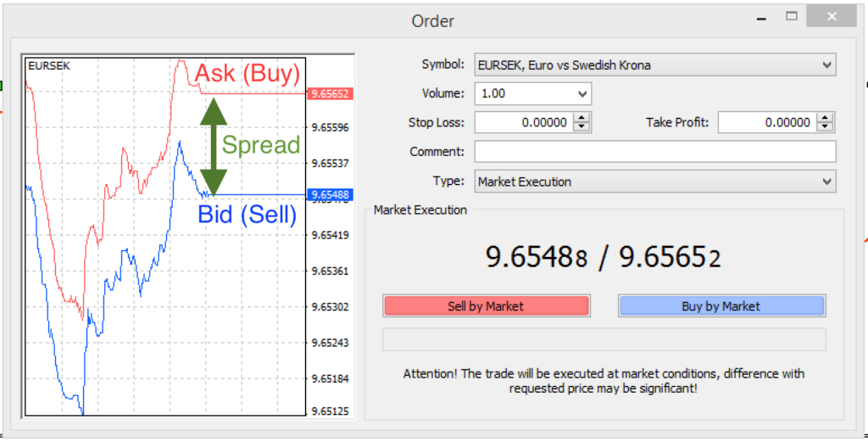Expand the Volume combo box

(581, 94)
